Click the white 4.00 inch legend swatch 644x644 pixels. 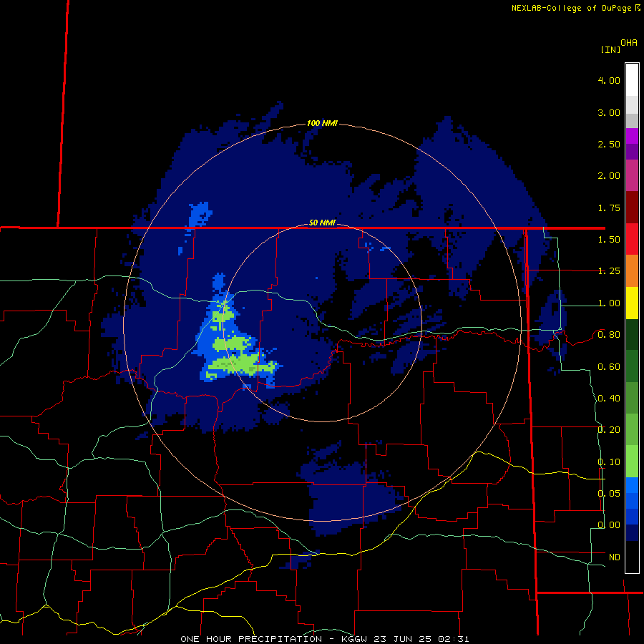[632, 80]
